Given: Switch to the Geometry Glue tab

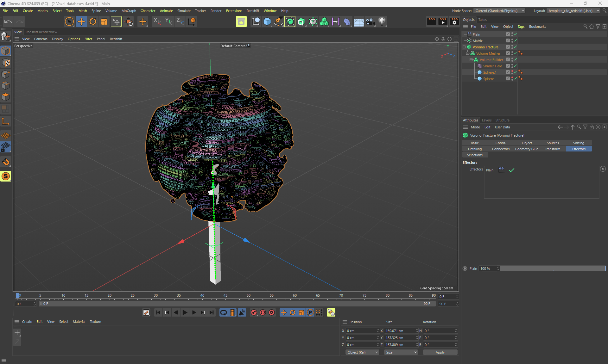Looking at the screenshot, I should click(526, 149).
